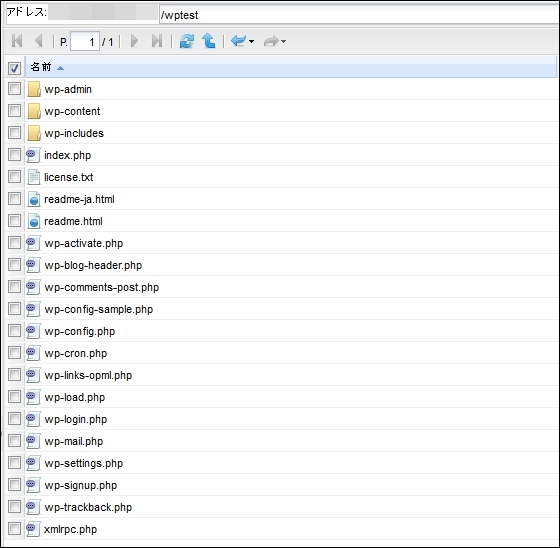
Task: Check the box for wp-mail.php
Action: pos(14,440)
